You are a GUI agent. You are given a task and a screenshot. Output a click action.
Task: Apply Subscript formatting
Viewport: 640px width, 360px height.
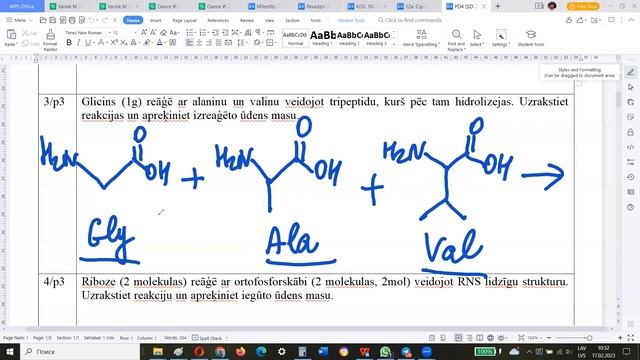pyautogui.click(x=124, y=42)
